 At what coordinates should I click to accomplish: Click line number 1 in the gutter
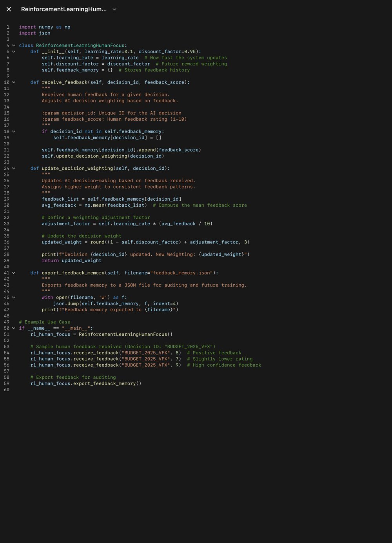coord(7,27)
